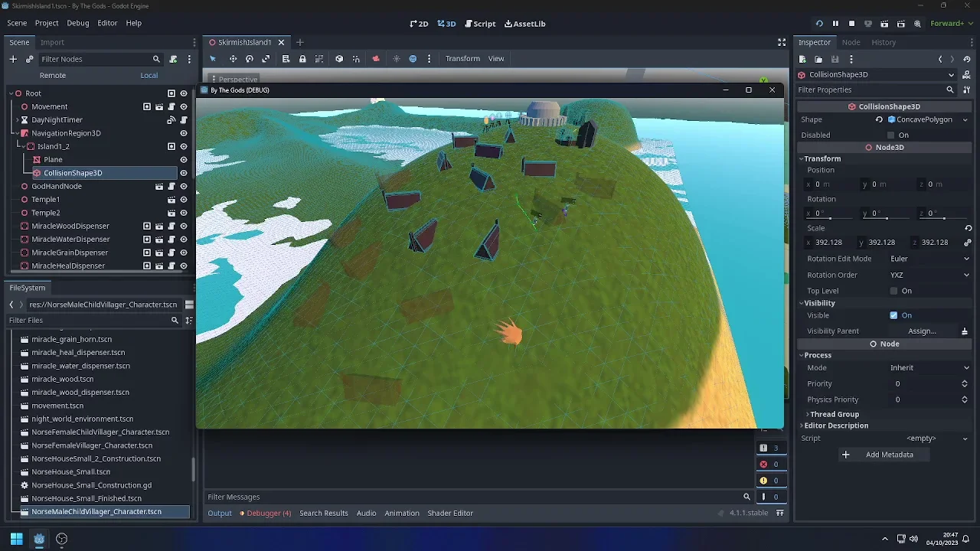The width and height of the screenshot is (980, 551).
Task: Expand the bottom panel
Action: tap(780, 513)
